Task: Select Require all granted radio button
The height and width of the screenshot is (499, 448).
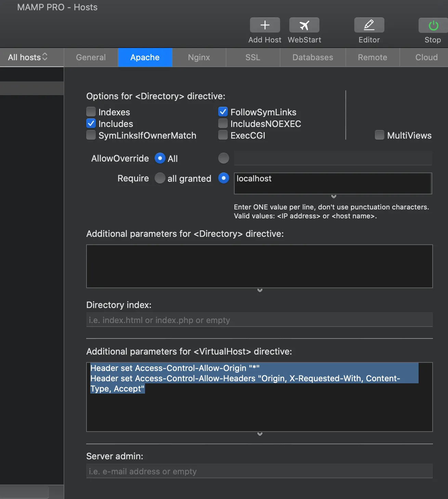Action: tap(160, 178)
